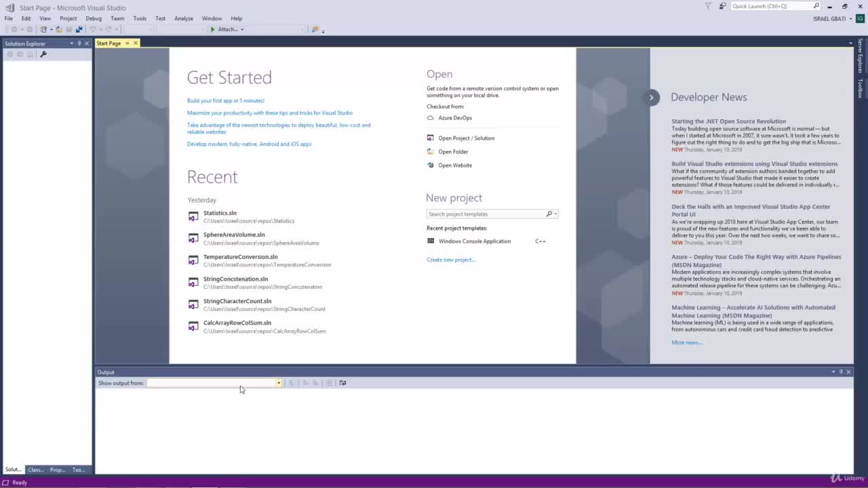The image size is (868, 488).
Task: Toggle auto hide pin on Output panel
Action: pos(841,372)
